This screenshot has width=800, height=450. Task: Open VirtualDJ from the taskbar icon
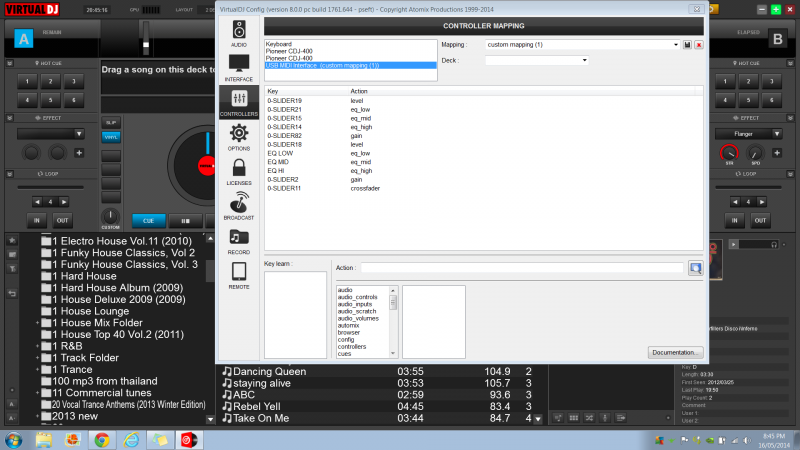coord(189,440)
